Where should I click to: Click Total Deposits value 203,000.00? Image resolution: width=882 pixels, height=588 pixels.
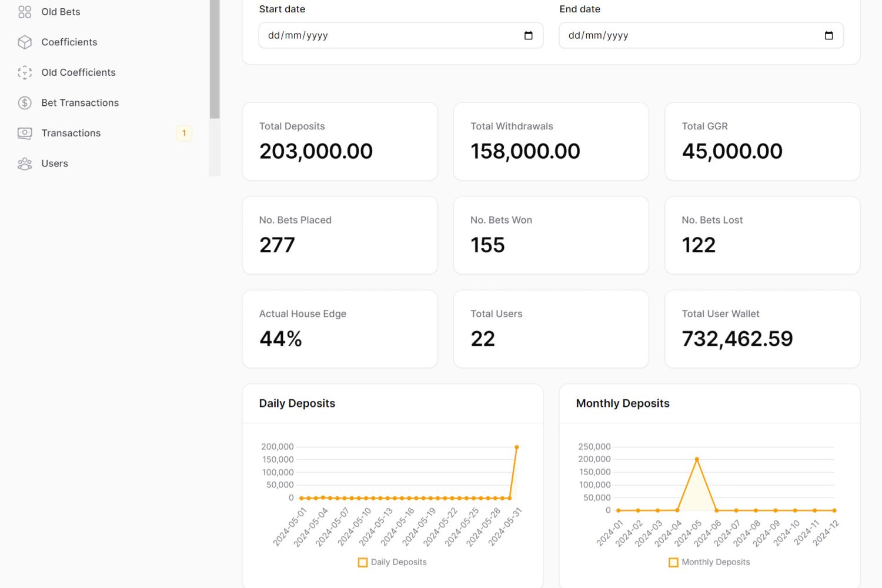[316, 151]
